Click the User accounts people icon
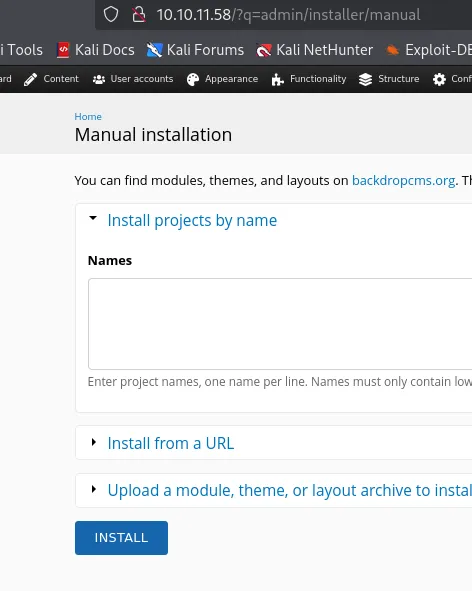The height and width of the screenshot is (591, 472). pos(99,79)
